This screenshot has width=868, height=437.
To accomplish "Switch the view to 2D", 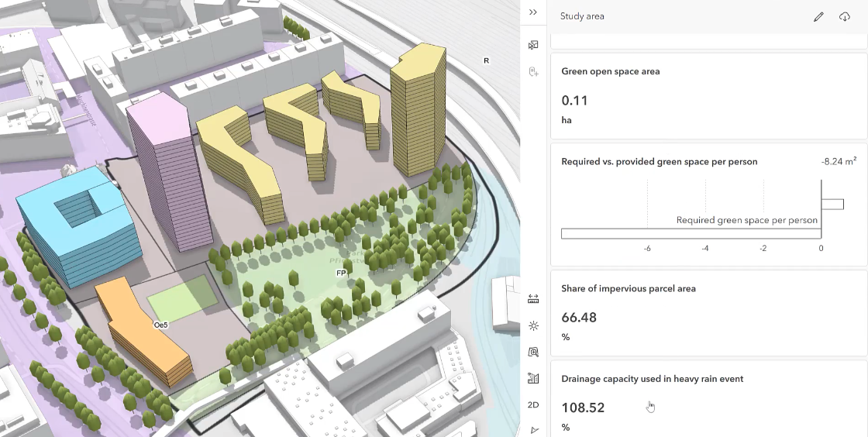I will (x=533, y=405).
